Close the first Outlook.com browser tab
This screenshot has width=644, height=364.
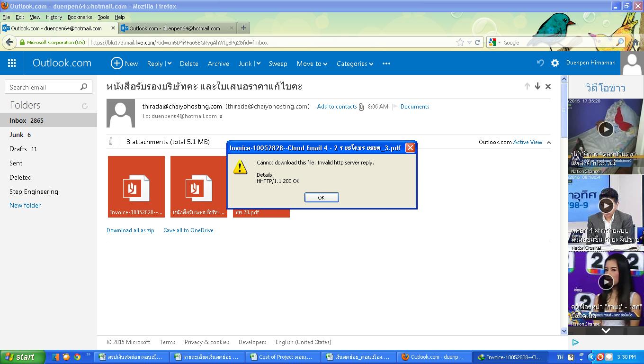pyautogui.click(x=113, y=28)
